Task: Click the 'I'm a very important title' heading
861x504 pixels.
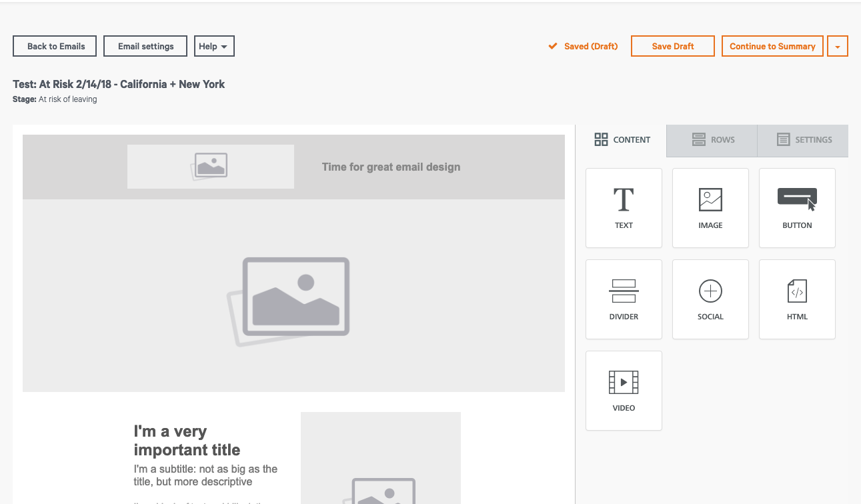Action: [x=187, y=440]
